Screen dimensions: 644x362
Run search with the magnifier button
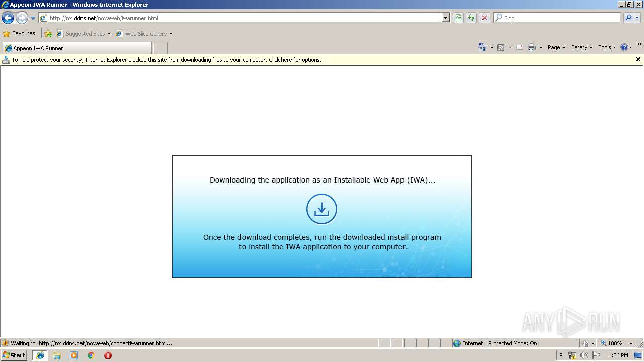628,18
